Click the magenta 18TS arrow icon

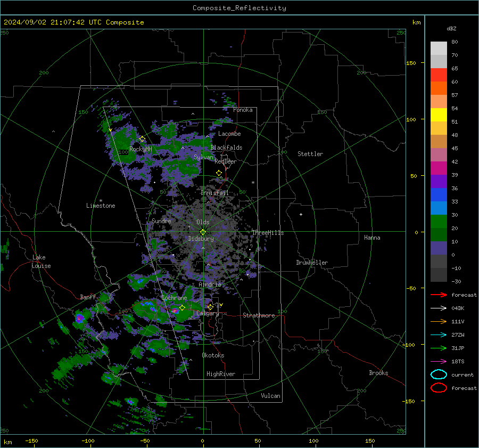(x=439, y=362)
